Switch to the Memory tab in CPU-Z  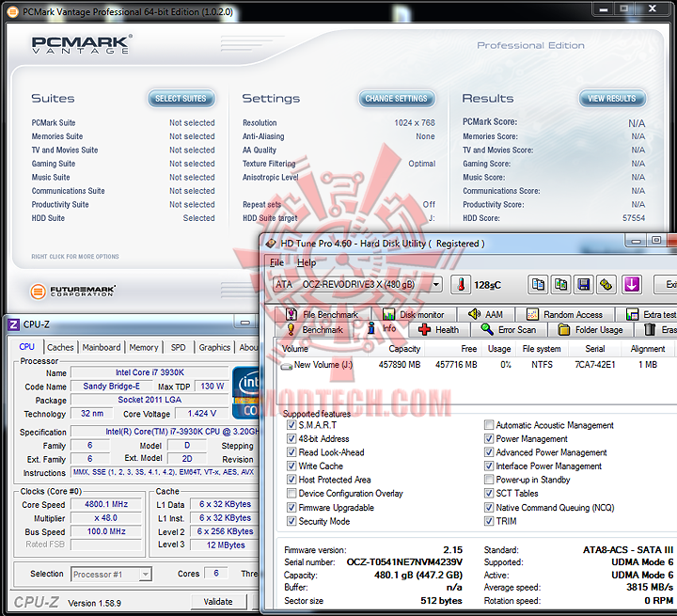[x=144, y=347]
